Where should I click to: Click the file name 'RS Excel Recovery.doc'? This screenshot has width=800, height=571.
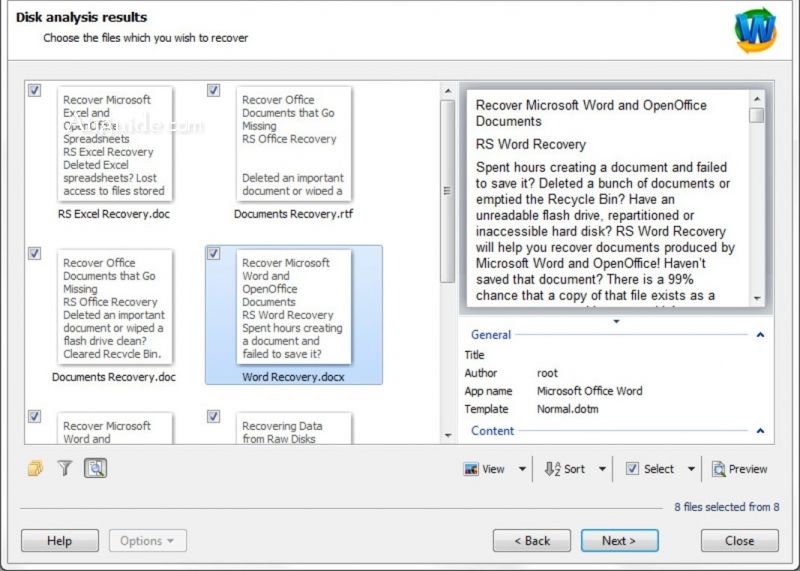(x=114, y=214)
